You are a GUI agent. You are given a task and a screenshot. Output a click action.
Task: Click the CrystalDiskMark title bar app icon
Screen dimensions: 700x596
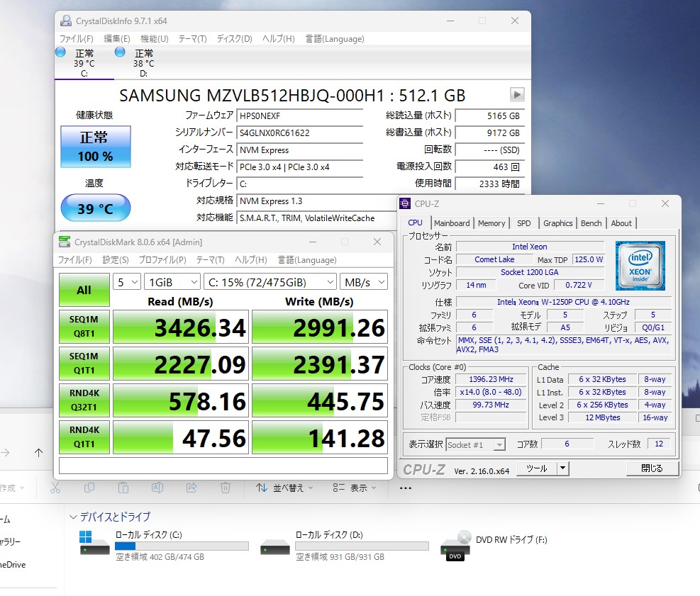pos(65,242)
